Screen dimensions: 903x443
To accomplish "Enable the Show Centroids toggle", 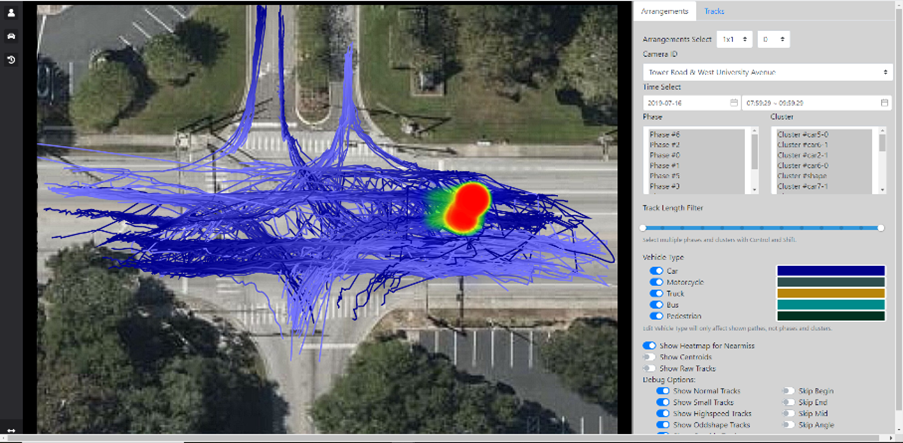I will click(650, 357).
